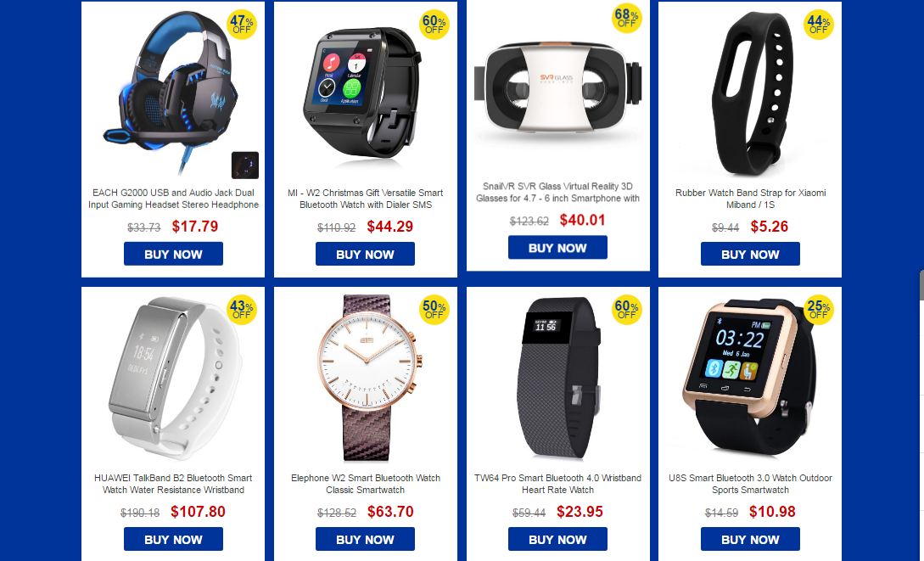The width and height of the screenshot is (924, 561).
Task: Click the page scrollbar on the right edge
Action: 921,286
